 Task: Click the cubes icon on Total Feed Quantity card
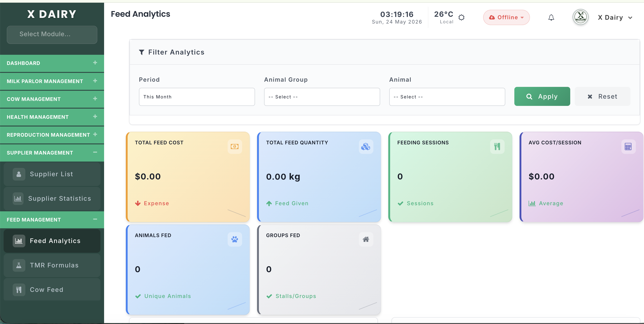(366, 146)
